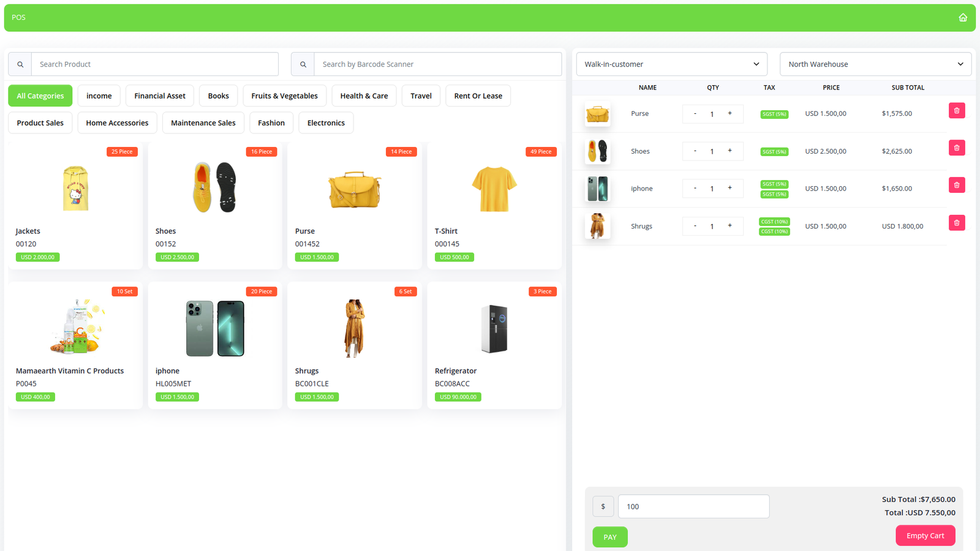Filter by Fruits & Vegetables category
This screenshot has height=551, width=980.
[284, 96]
